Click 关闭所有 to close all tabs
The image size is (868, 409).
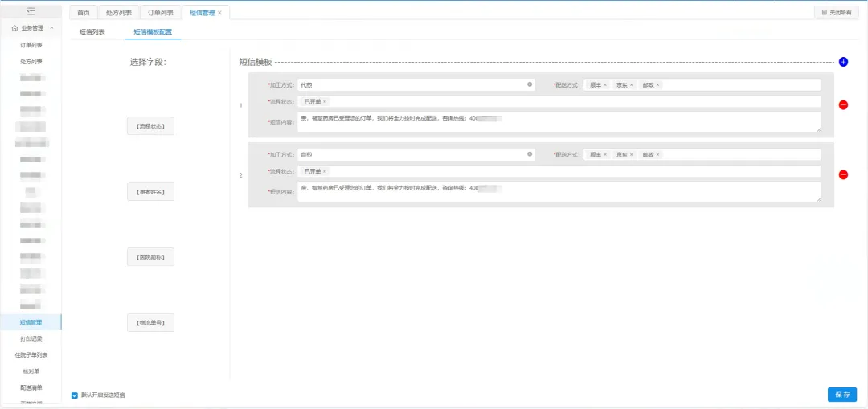tap(836, 13)
